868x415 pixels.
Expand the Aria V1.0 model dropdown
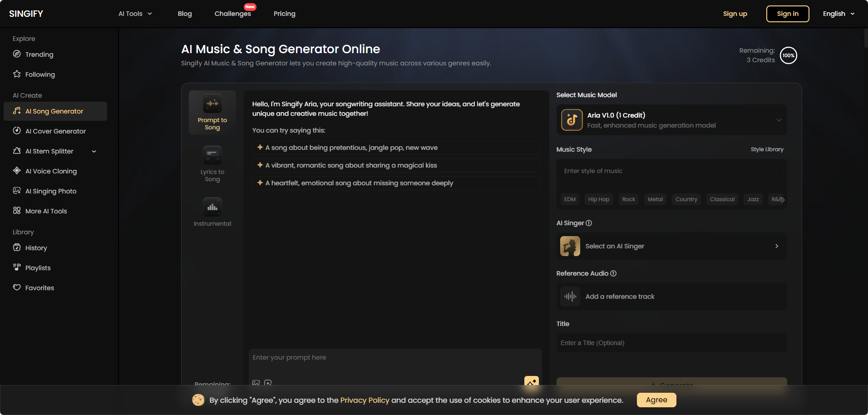779,120
